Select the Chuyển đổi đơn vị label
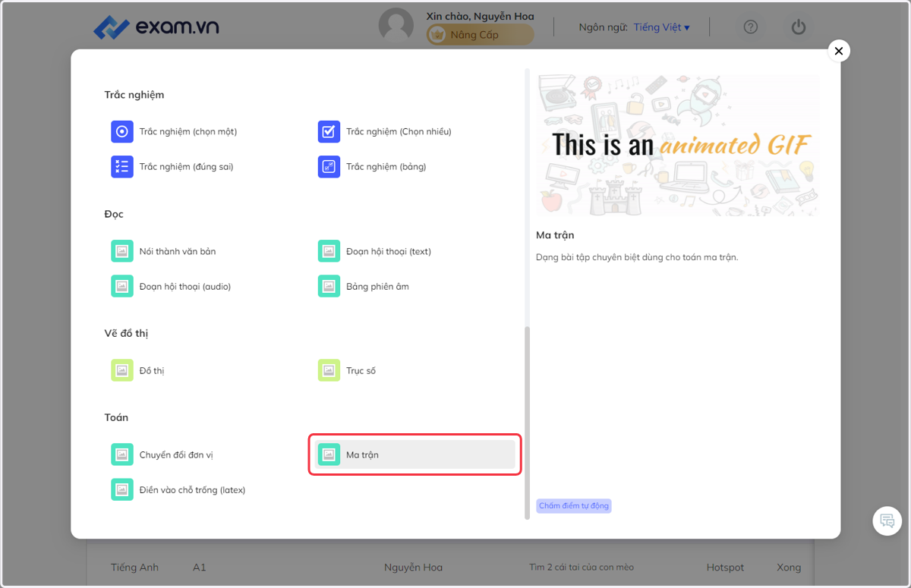911x588 pixels. pyautogui.click(x=176, y=454)
